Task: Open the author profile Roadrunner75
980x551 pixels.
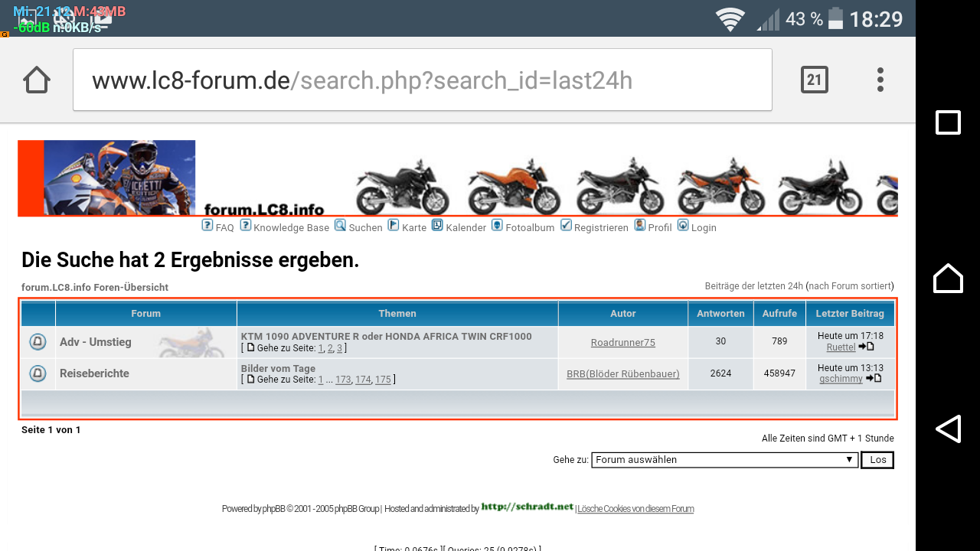Action: point(622,343)
